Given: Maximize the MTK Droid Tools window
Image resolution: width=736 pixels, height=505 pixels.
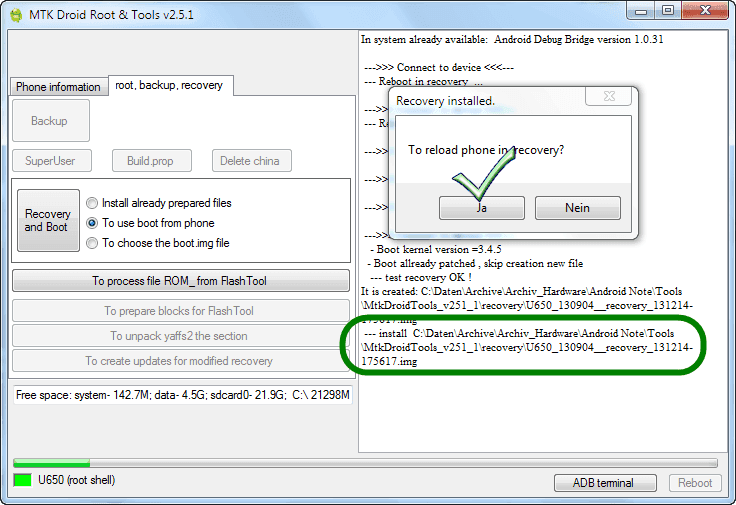Looking at the screenshot, I should [x=668, y=11].
